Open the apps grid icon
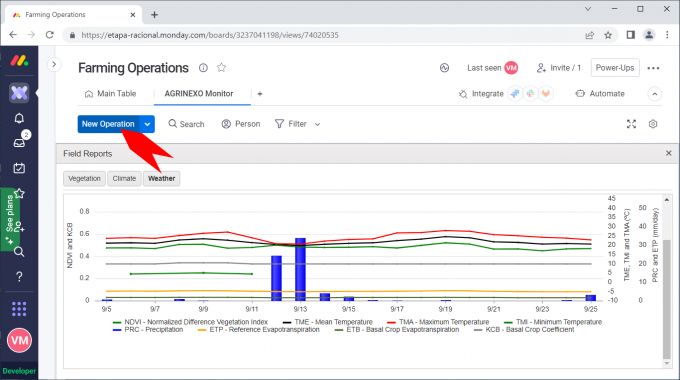The image size is (680, 380). click(x=19, y=309)
